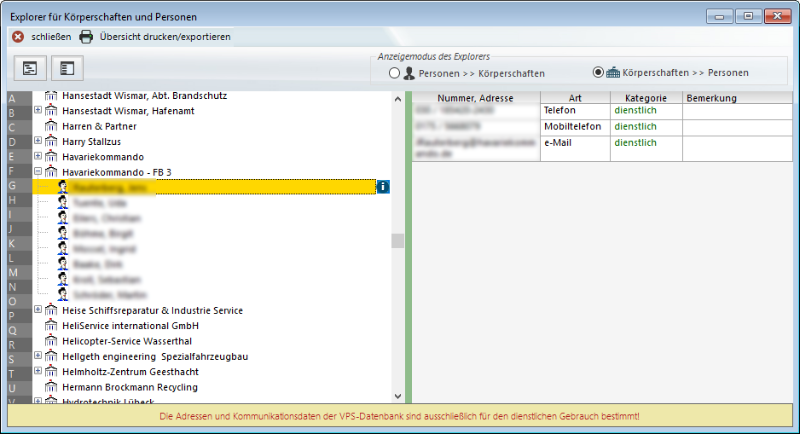Click the list panel layout button
This screenshot has height=434, width=800.
(x=67, y=68)
